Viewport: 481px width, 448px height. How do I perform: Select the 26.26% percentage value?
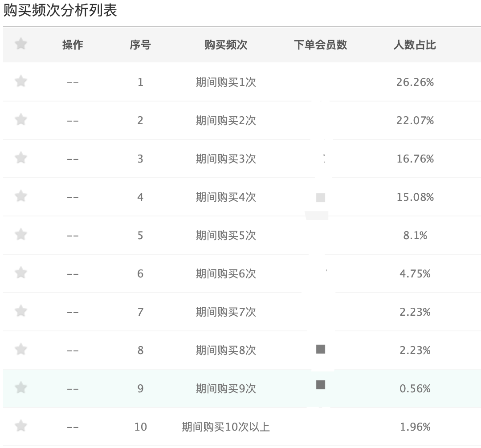[415, 82]
